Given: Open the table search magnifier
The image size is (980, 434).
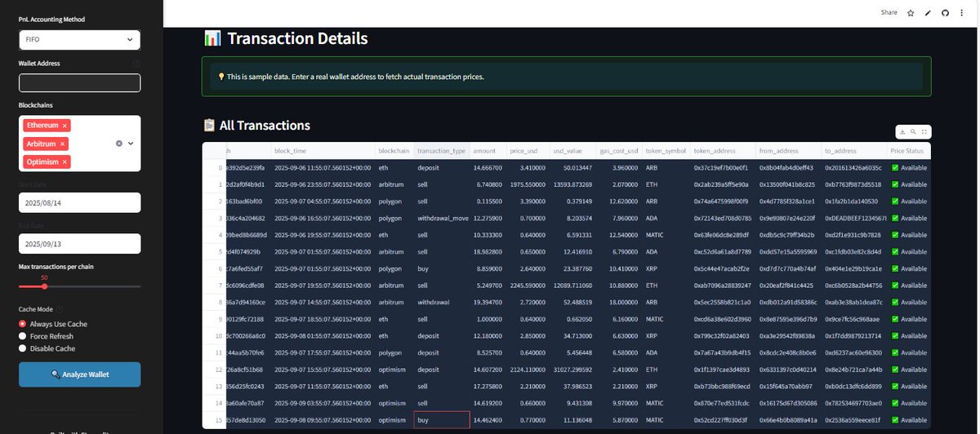Looking at the screenshot, I should [x=913, y=131].
